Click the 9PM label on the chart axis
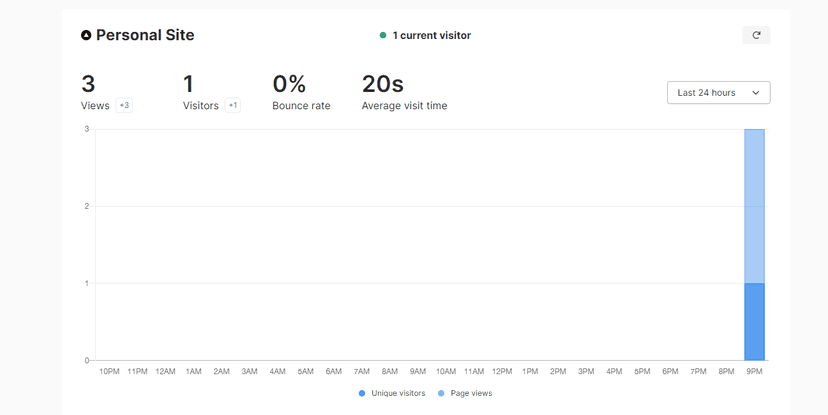Viewport: 828px width, 415px height. point(754,371)
